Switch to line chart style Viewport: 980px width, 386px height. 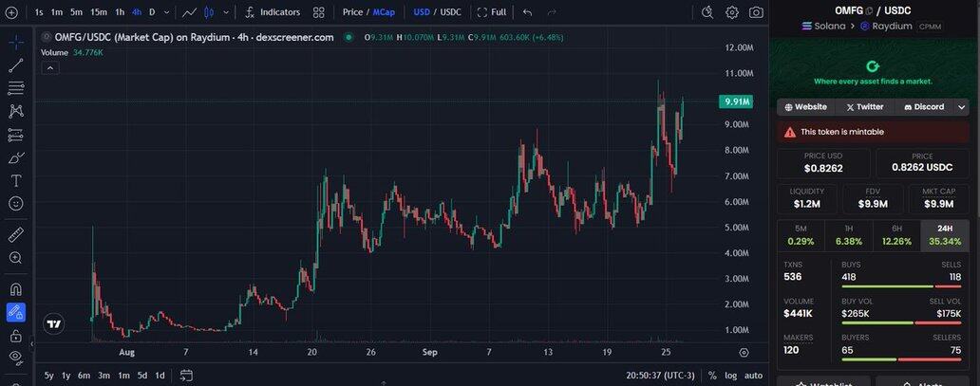coord(189,12)
